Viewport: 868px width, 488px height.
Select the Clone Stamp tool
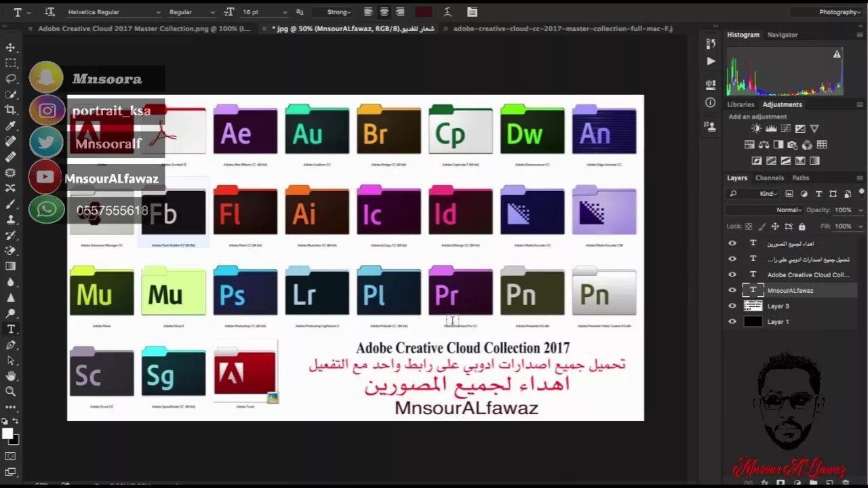click(11, 220)
